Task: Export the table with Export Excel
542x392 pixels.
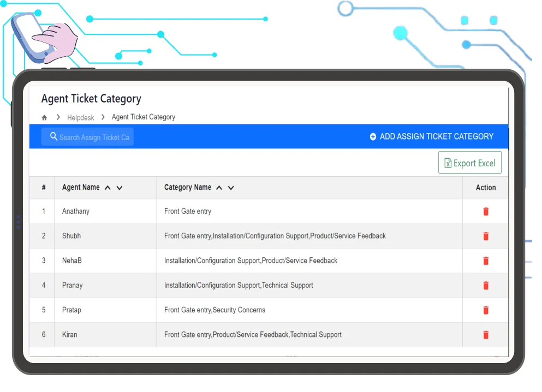Action: click(x=469, y=163)
